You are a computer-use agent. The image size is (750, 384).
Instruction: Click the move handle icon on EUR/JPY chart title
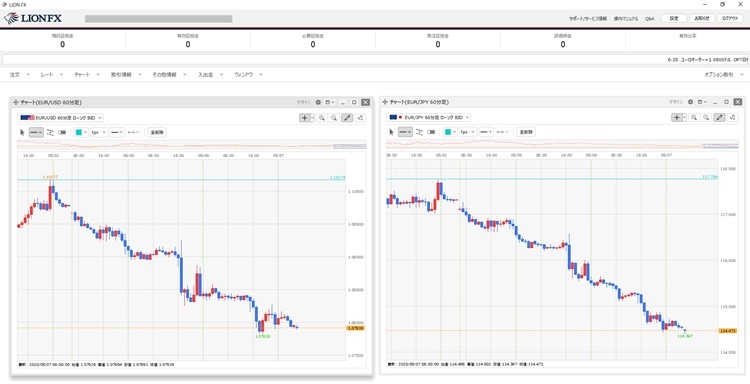tap(385, 102)
